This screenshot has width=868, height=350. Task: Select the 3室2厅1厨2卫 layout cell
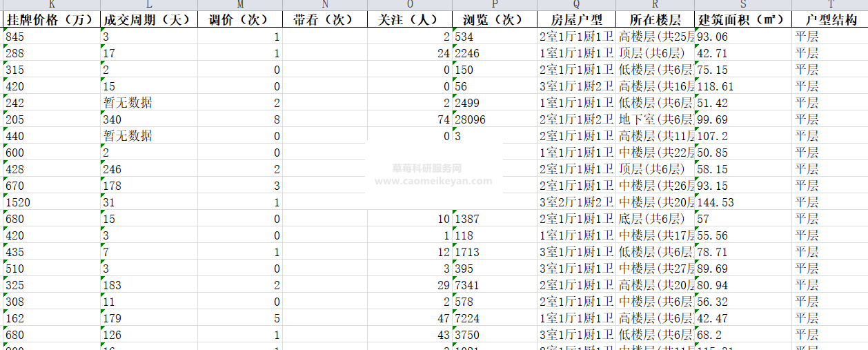pos(576,202)
